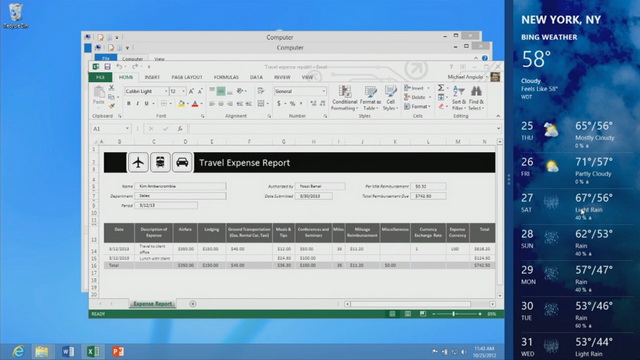
Task: Add a new sheet with plus button
Action: coord(193,304)
